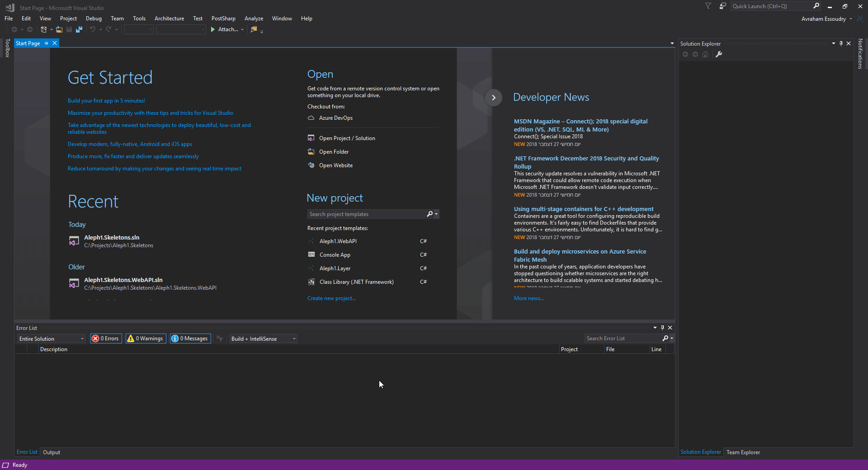The width and height of the screenshot is (868, 470).
Task: Click the New Project toolbar icon
Action: point(43,29)
